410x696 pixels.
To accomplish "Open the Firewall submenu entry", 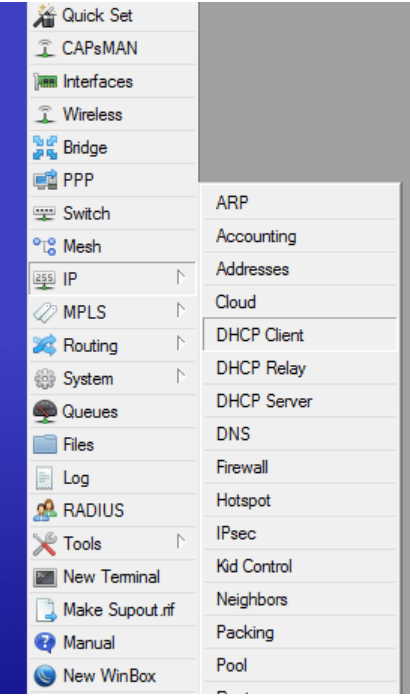I will (300, 467).
